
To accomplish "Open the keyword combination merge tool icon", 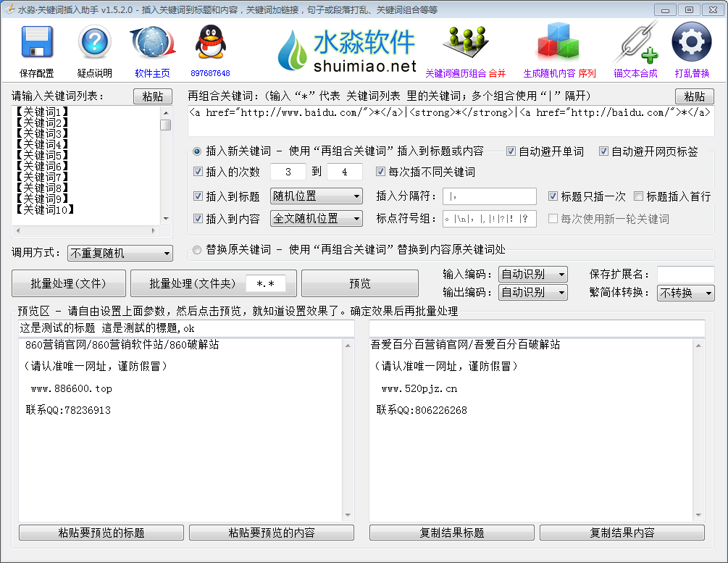I will click(x=465, y=41).
